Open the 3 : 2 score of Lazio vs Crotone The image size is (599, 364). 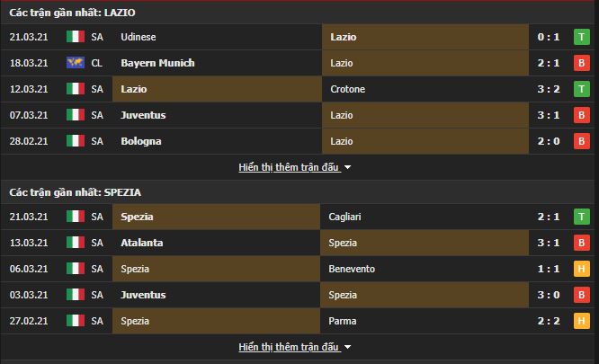549,89
